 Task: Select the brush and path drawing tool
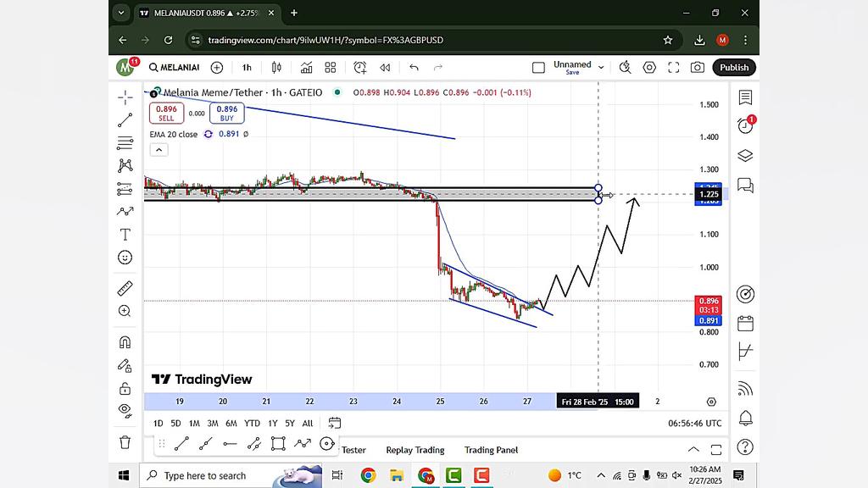[125, 211]
